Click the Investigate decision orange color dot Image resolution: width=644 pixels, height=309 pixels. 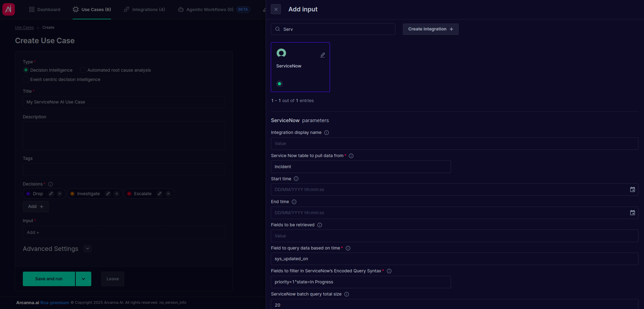click(72, 194)
